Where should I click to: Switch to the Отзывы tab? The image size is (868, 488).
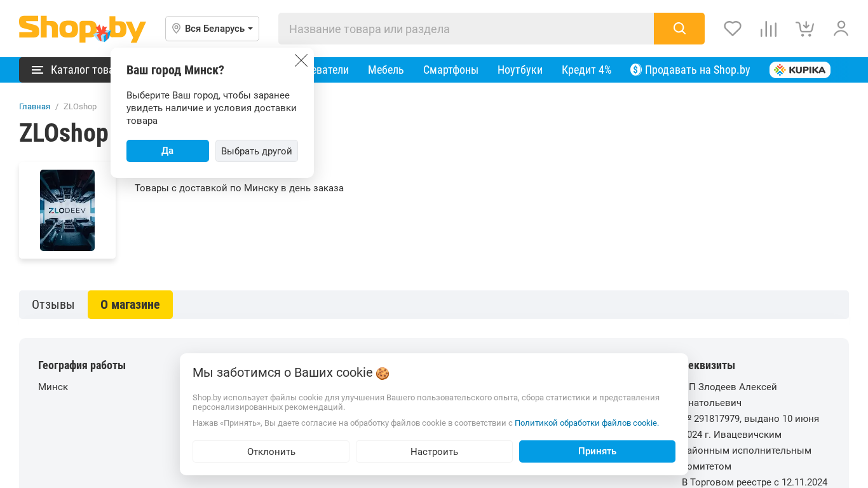(53, 305)
